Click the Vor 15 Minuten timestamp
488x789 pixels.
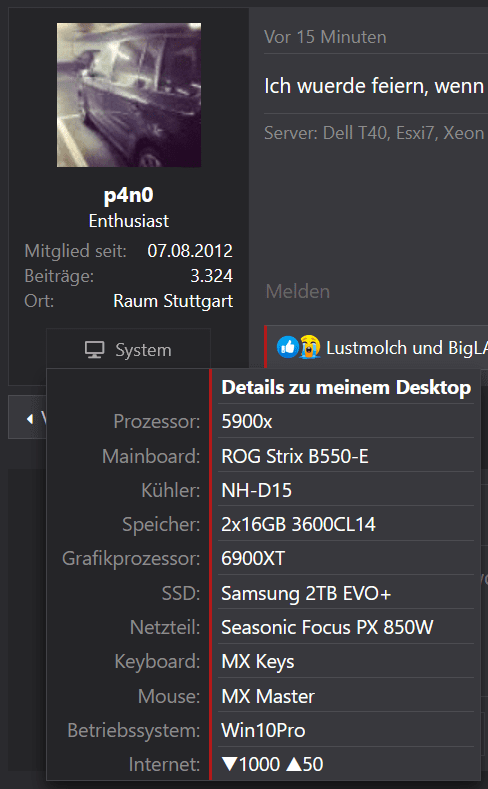tap(325, 37)
